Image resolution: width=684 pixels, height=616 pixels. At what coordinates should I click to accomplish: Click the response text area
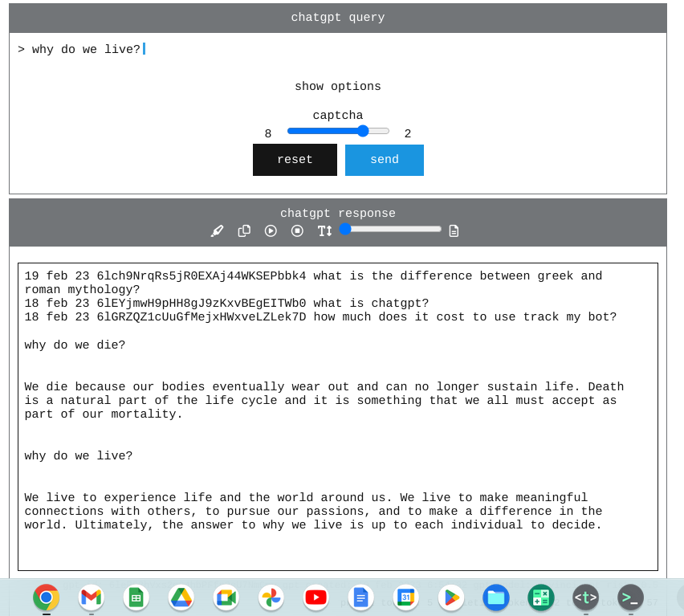click(338, 417)
